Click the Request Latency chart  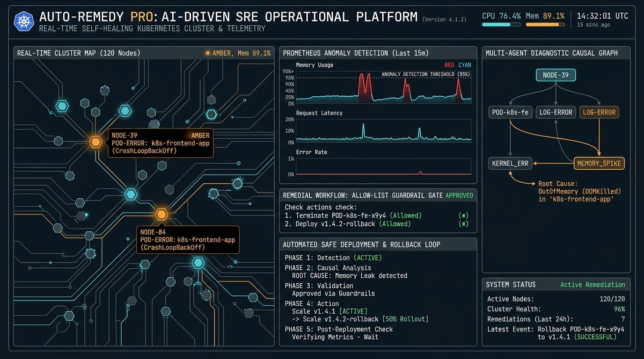tap(383, 130)
